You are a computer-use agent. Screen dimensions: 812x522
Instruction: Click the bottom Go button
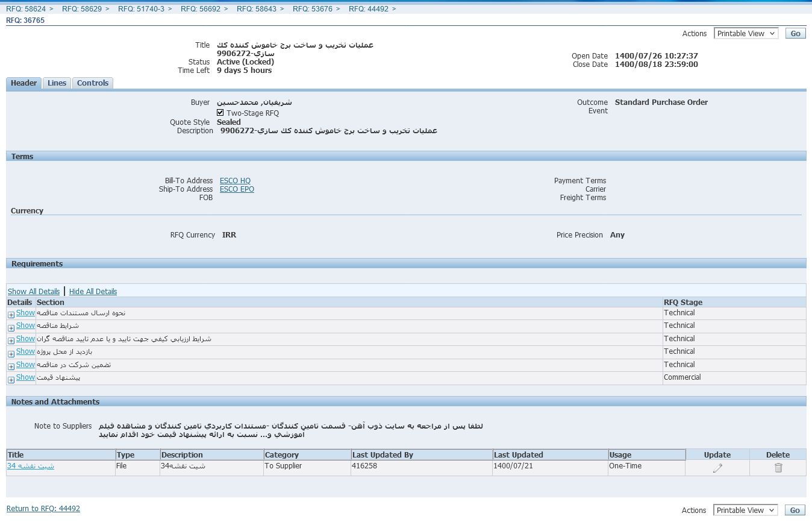(x=795, y=510)
